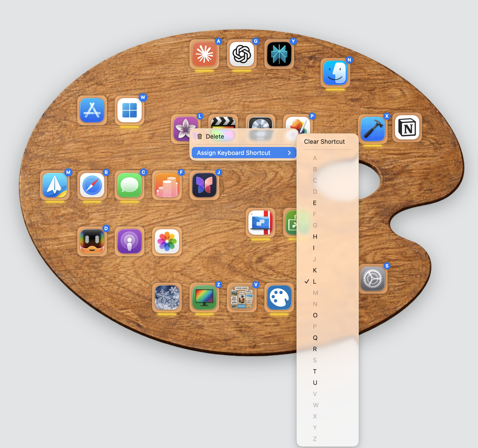Launch the App Store
The width and height of the screenshot is (478, 448).
pyautogui.click(x=92, y=111)
